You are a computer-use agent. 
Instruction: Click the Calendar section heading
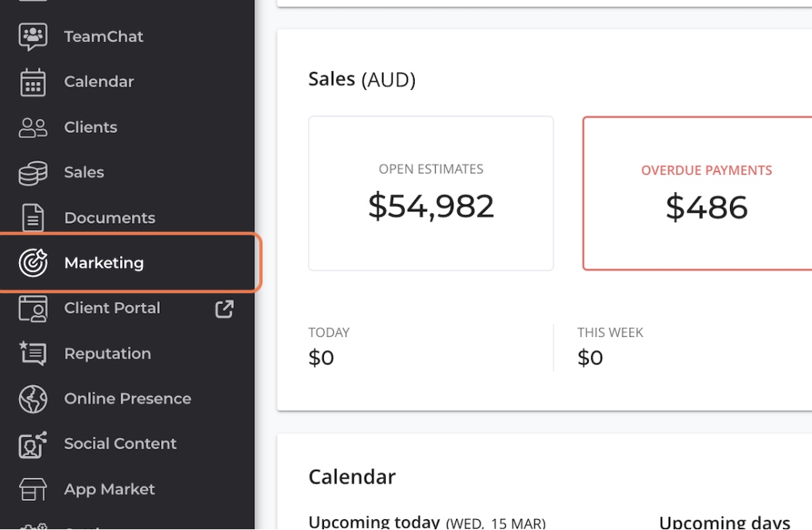coord(352,477)
